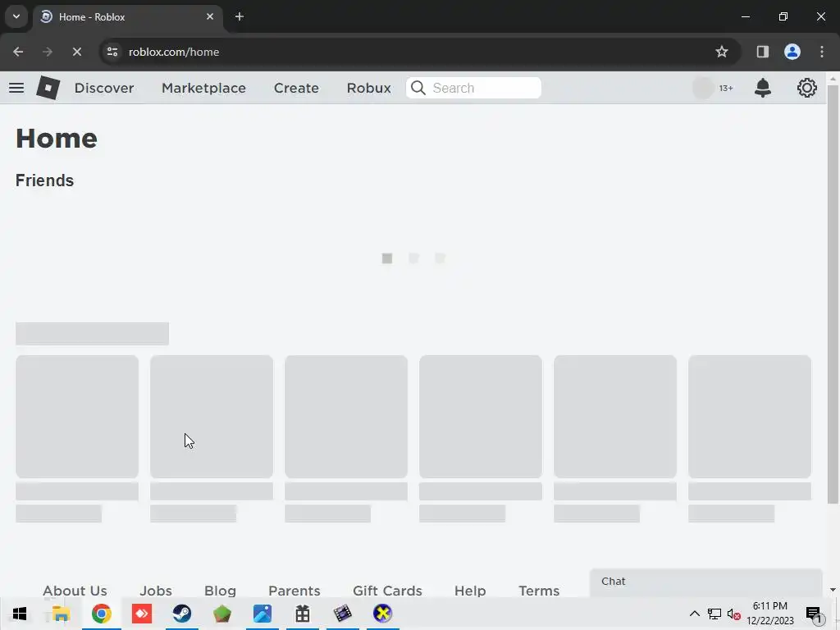The height and width of the screenshot is (630, 840).
Task: Bookmark this page with the star
Action: [x=722, y=52]
